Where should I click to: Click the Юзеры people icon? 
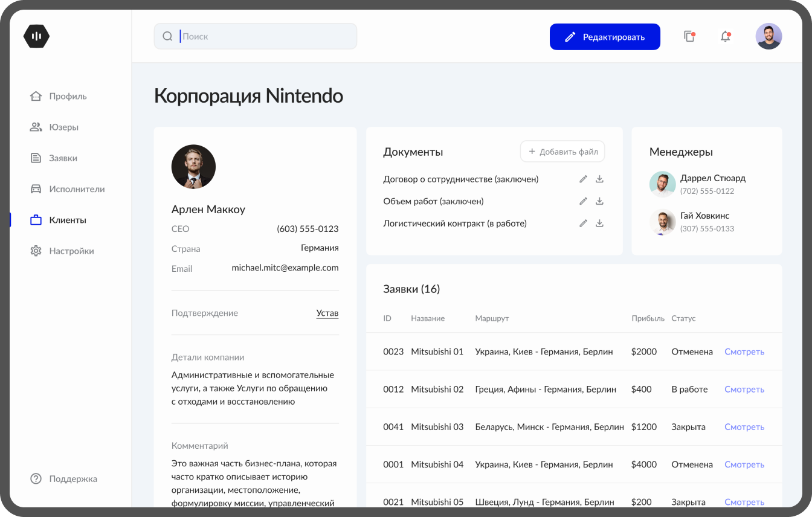click(x=36, y=127)
